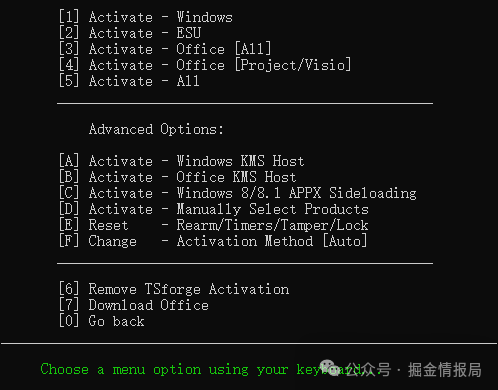Click the green keyboard prompt text
Viewport: 498px width, 390px height.
208,369
